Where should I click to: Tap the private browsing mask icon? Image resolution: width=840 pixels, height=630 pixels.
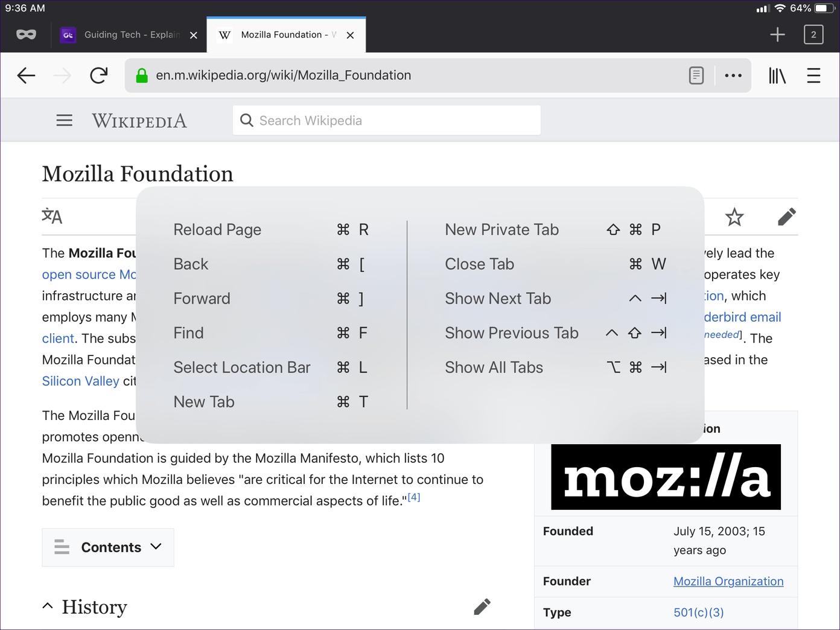tap(26, 35)
